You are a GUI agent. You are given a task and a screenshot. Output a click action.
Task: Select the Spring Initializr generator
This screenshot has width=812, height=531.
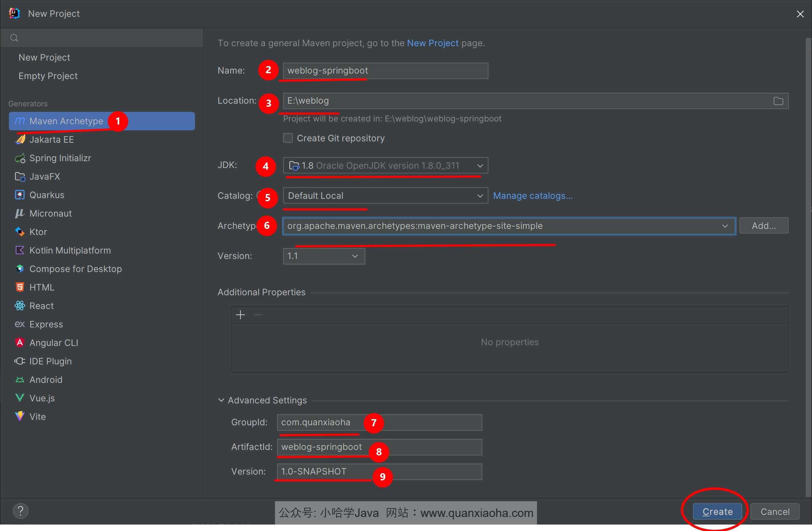pyautogui.click(x=102, y=158)
